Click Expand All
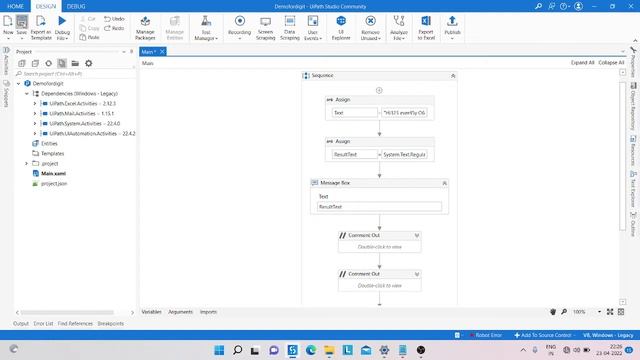 point(582,62)
